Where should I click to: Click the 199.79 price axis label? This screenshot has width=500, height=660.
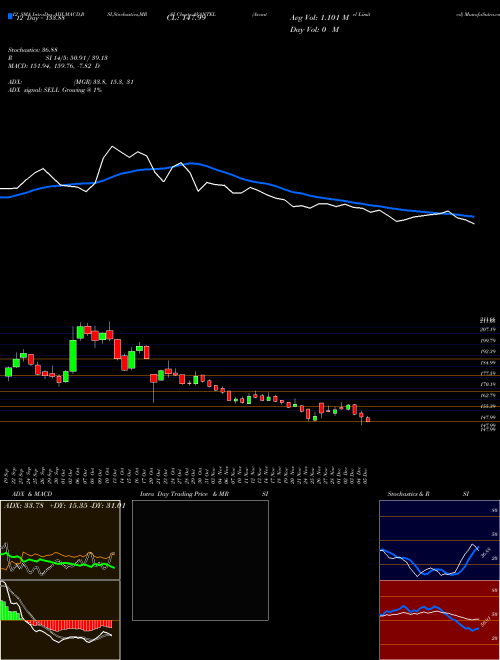point(489,340)
